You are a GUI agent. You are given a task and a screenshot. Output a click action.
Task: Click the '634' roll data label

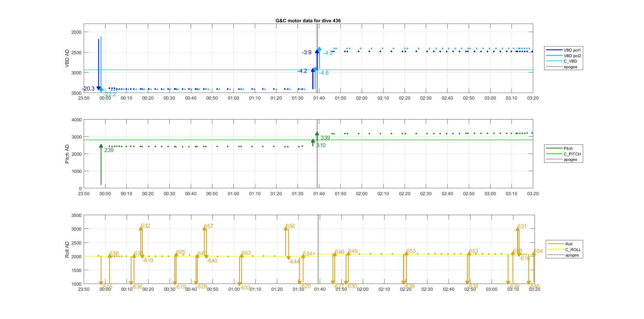click(x=307, y=254)
